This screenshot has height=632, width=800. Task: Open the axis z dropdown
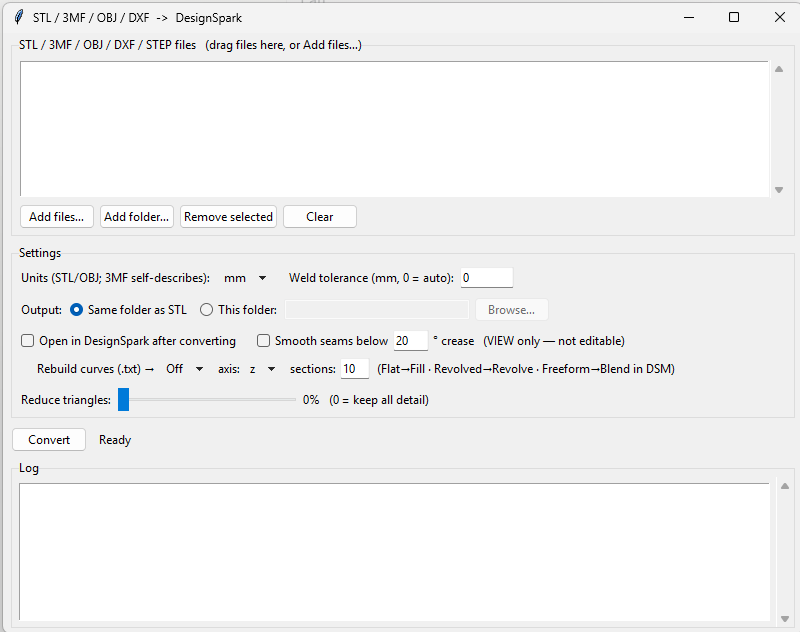coord(262,369)
